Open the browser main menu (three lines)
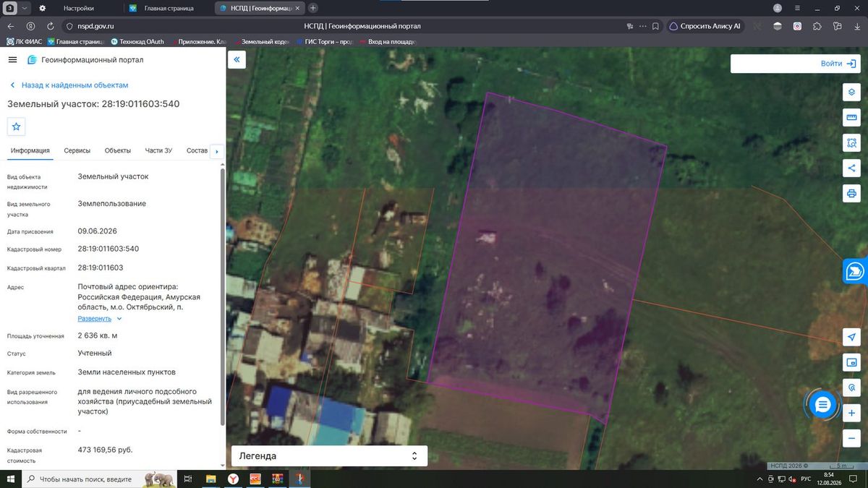Screen dimensions: 868x488 tap(797, 8)
